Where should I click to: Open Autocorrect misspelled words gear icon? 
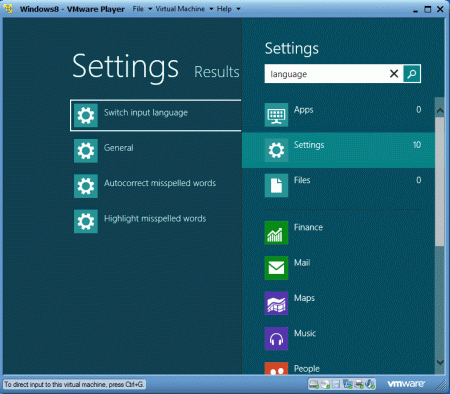(x=86, y=186)
